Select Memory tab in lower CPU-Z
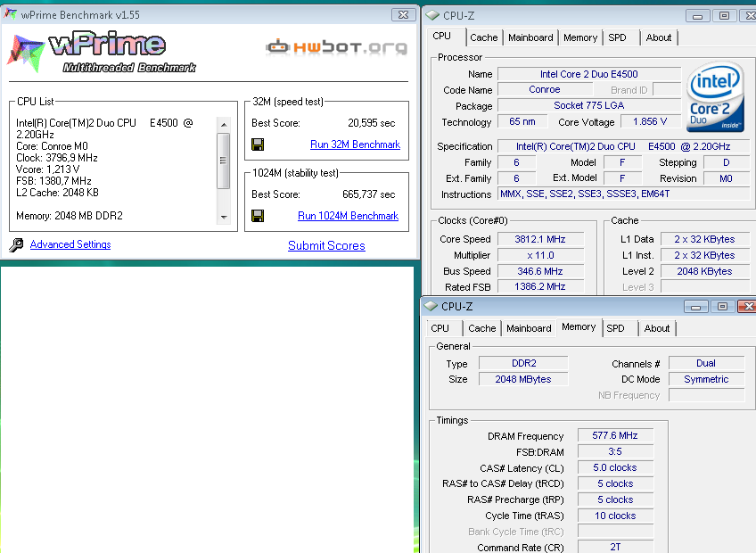Viewport: 756px width, 553px height. 579,326
